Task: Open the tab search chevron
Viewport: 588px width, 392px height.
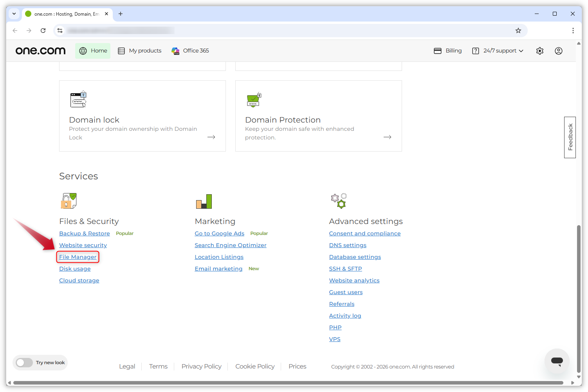Action: [x=14, y=14]
